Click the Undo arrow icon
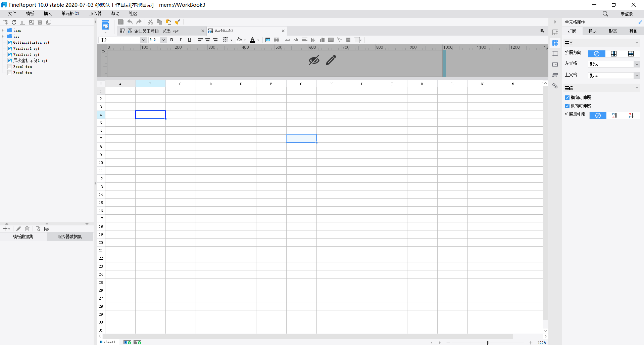The height and width of the screenshot is (345, 644). tap(130, 22)
